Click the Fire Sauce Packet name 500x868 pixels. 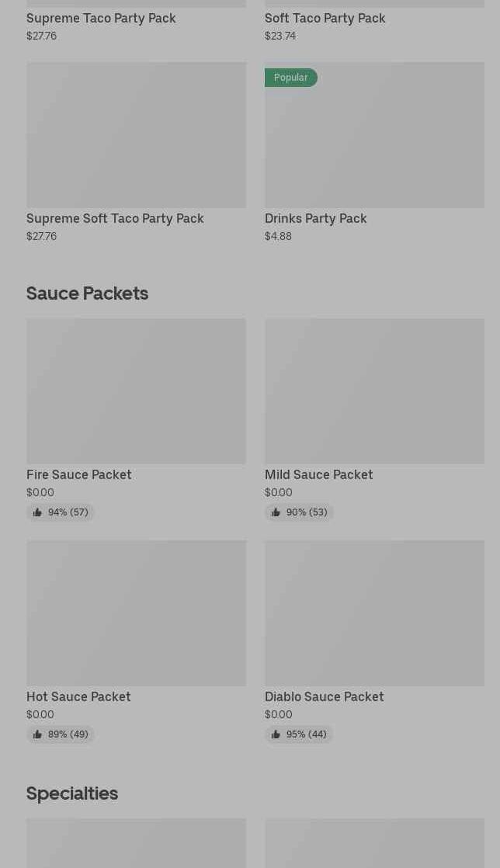(78, 474)
